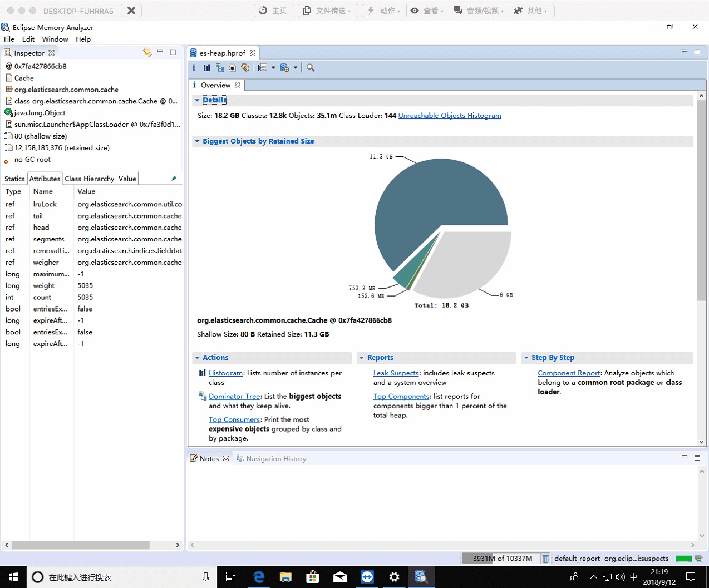Click the Inspector horizontal scrollbar
This screenshot has width=709, height=588.
pyautogui.click(x=81, y=545)
